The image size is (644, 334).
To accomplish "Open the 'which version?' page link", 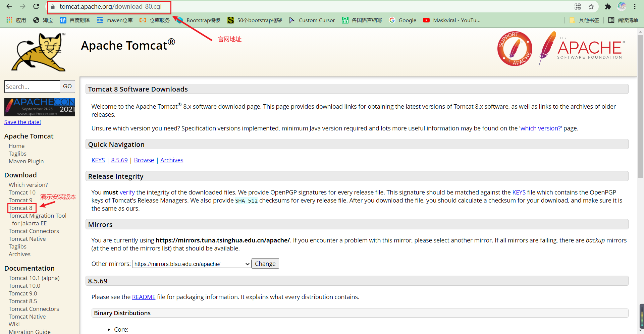I will 540,128.
